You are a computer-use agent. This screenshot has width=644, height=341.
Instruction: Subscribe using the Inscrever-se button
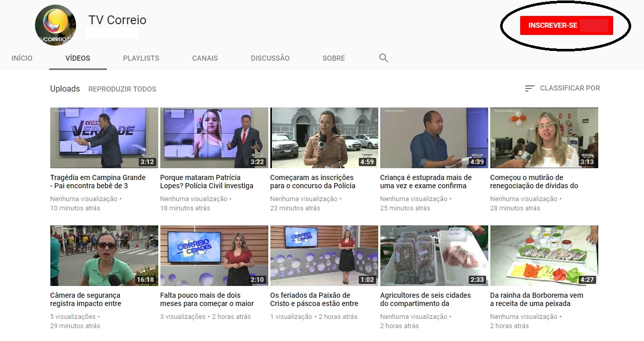[x=566, y=25]
